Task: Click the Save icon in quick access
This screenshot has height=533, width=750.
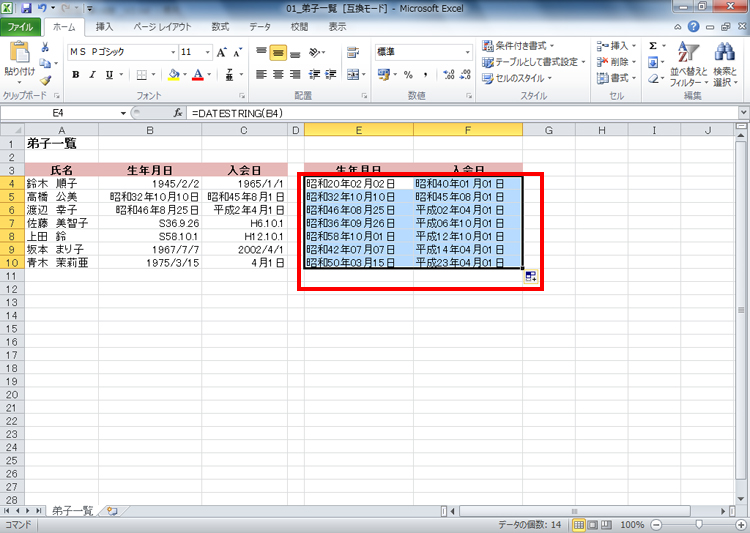Action: point(27,8)
